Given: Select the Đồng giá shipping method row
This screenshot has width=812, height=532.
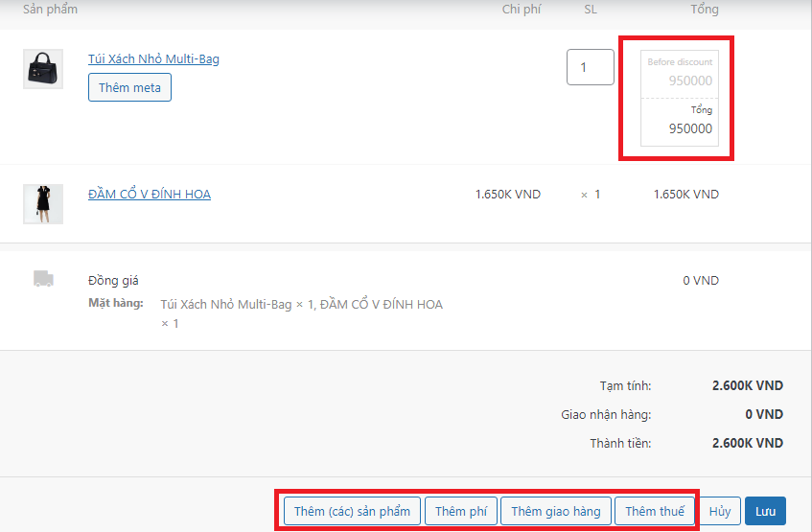Looking at the screenshot, I should 113,281.
